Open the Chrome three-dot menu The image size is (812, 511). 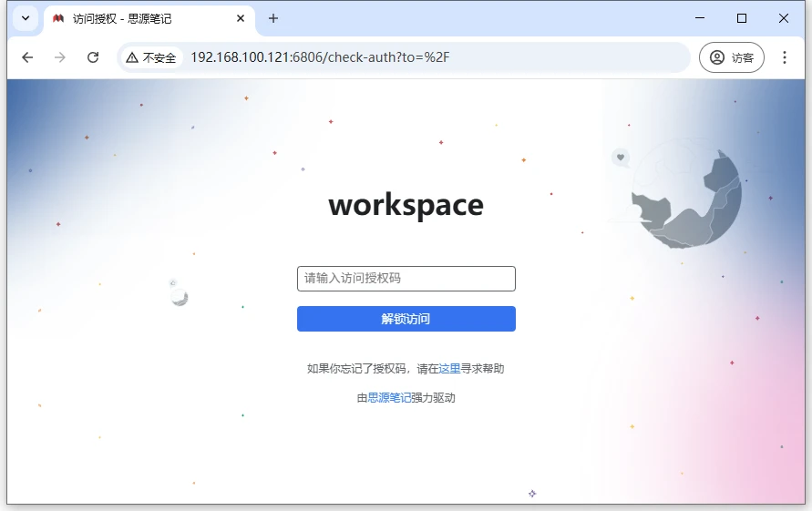click(x=784, y=57)
